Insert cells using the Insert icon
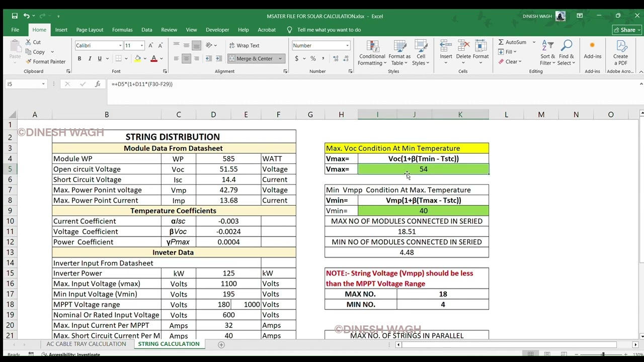 tap(446, 50)
